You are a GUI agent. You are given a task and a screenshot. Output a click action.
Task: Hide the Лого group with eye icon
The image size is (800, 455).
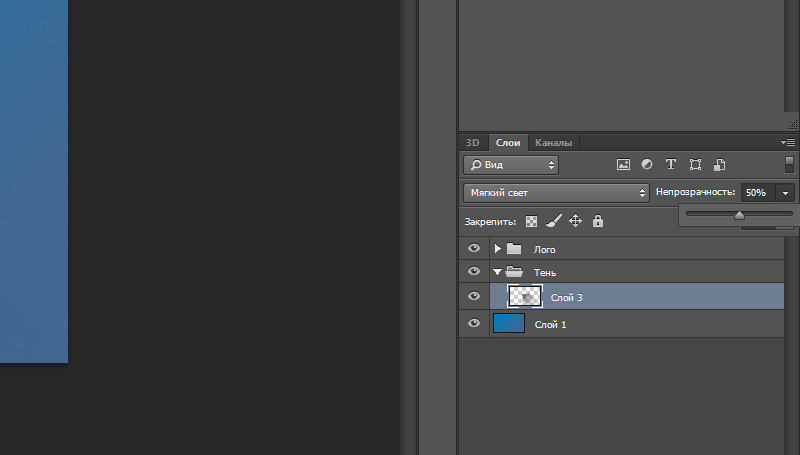[474, 249]
